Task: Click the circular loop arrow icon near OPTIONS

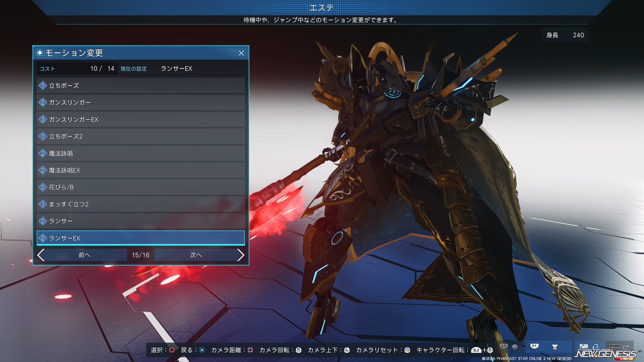Action: 596,346
